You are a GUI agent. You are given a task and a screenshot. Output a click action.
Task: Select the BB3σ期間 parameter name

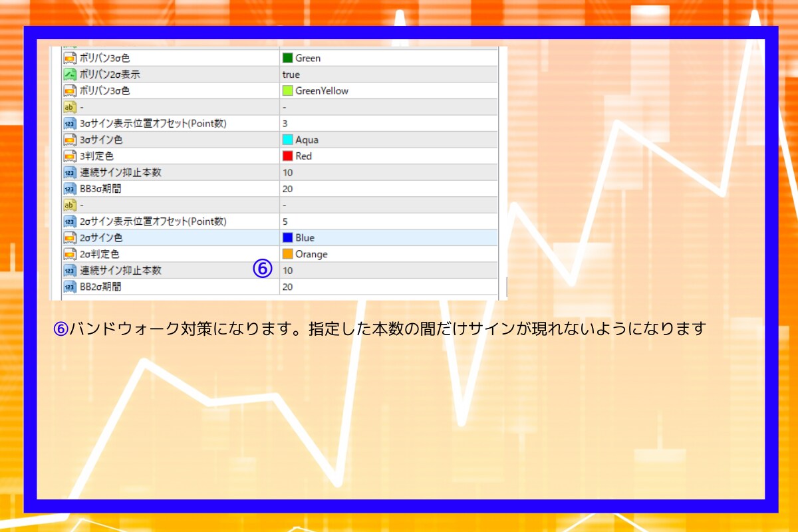[x=100, y=188]
